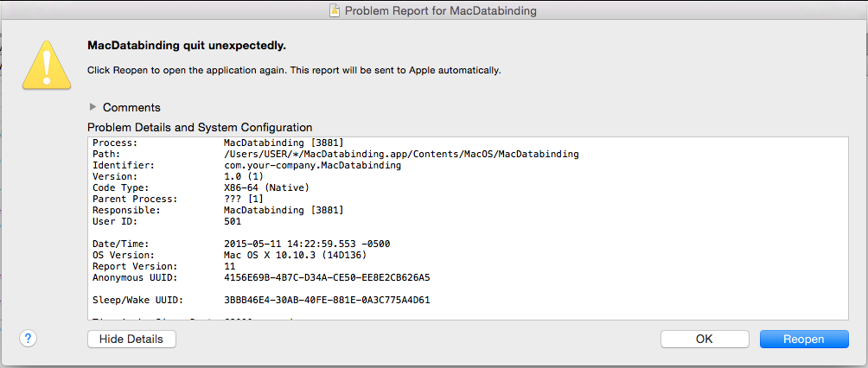Click the 'Process:' field label
The width and height of the screenshot is (868, 368).
tap(115, 143)
